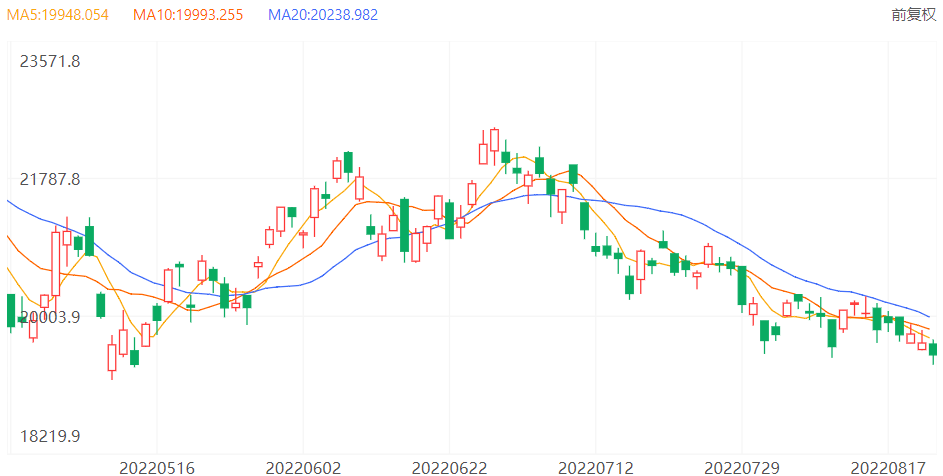Viewport: 943px width, 476px height.
Task: Click the 20220729 date axis label
Action: pos(742,468)
